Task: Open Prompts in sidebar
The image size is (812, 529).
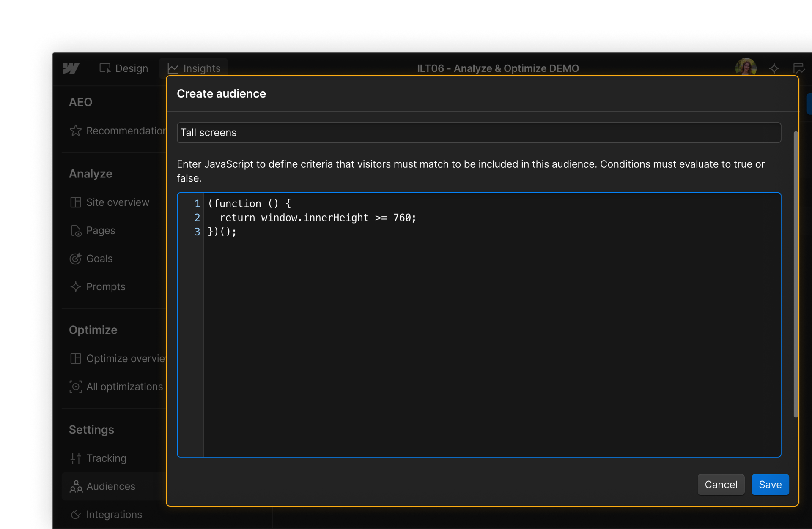Action: (106, 287)
